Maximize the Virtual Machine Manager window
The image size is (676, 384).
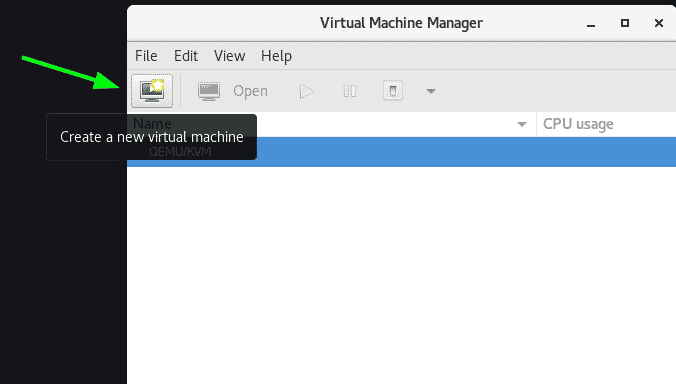click(x=625, y=23)
